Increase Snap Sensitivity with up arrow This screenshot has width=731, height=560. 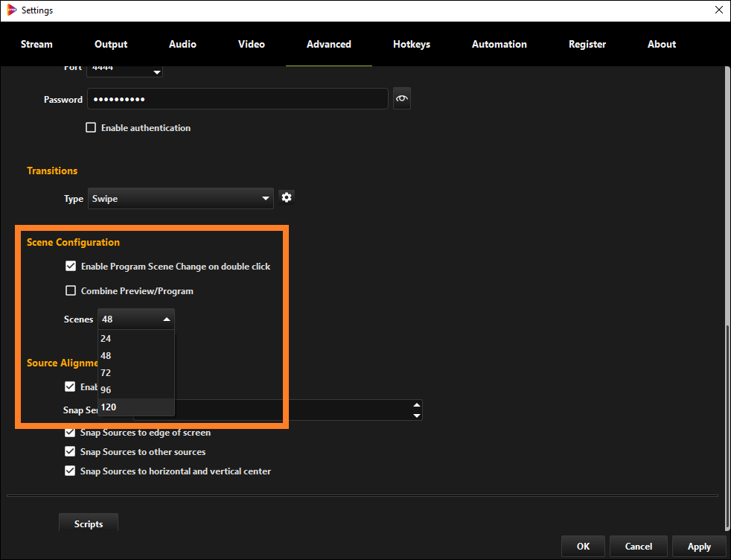[417, 404]
